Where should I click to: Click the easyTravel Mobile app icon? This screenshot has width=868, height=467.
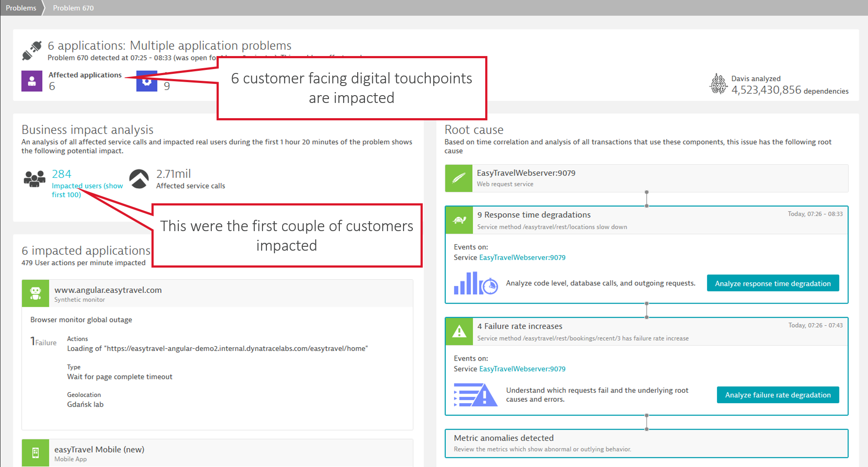click(36, 453)
